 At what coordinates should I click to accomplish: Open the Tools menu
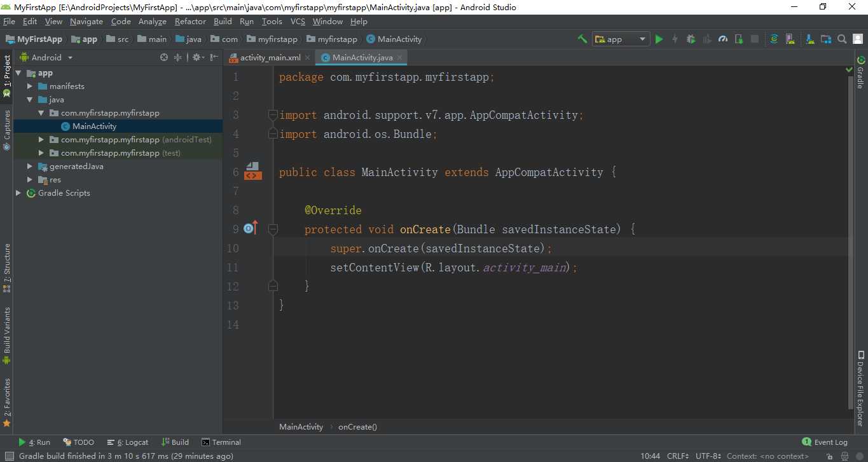[272, 22]
